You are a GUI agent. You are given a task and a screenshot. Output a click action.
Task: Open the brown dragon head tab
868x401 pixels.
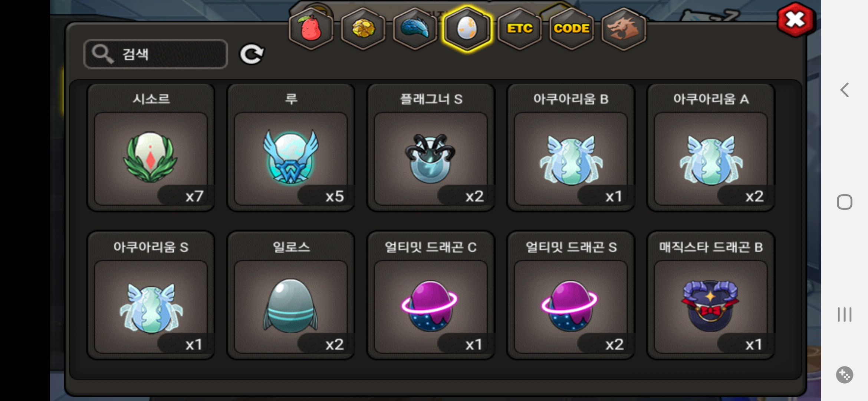(x=624, y=29)
